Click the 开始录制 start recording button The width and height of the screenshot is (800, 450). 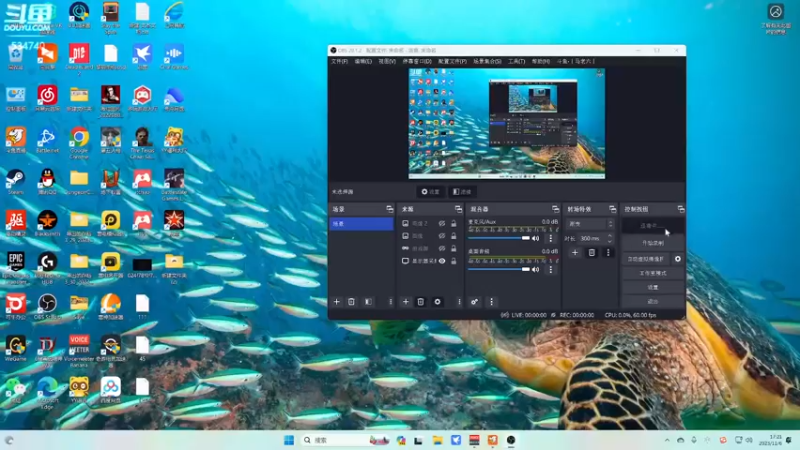coord(653,242)
